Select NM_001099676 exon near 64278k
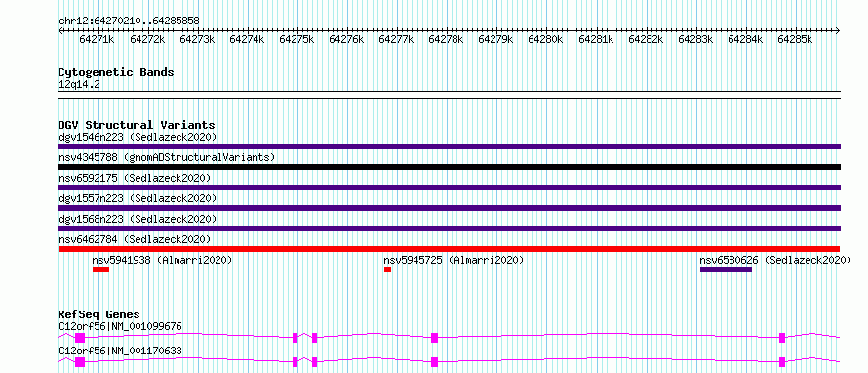The image size is (868, 373). coord(435,338)
